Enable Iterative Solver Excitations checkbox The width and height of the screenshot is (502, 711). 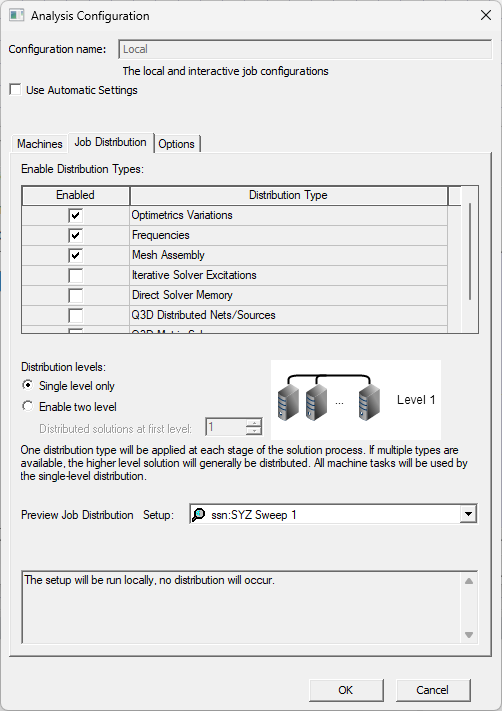tap(76, 275)
